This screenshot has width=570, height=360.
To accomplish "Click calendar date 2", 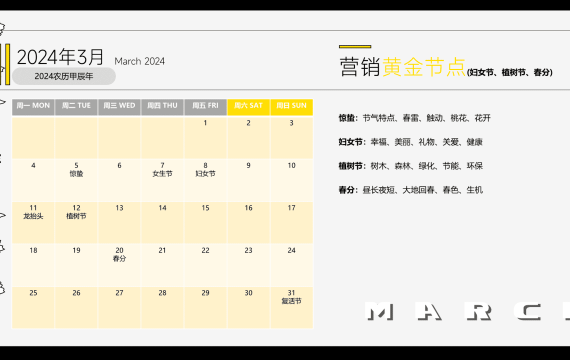I will point(248,123).
